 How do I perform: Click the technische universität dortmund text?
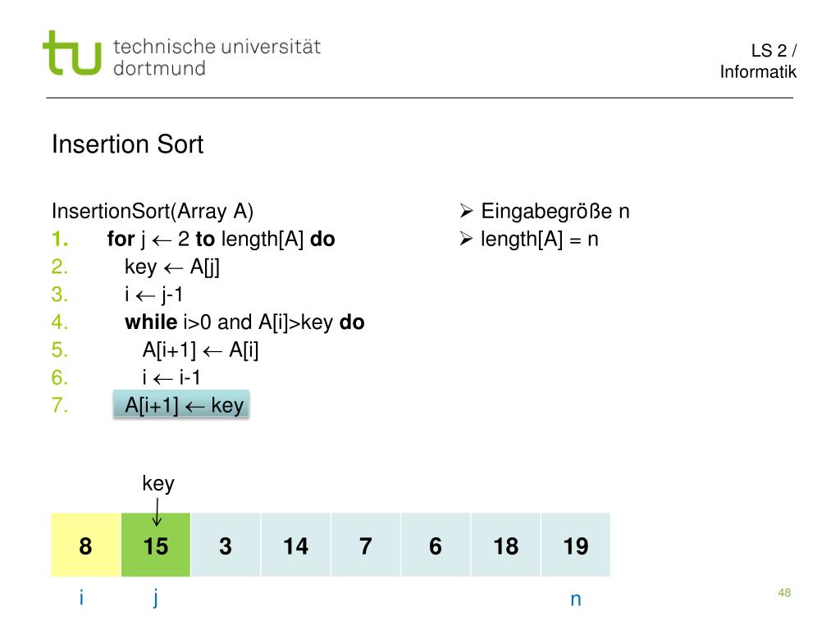coord(217,57)
